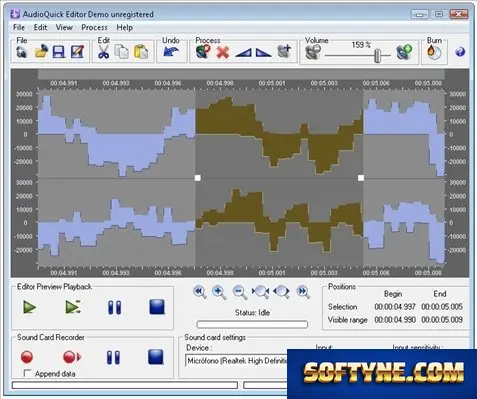
Task: Click the editor preview blue Stop button
Action: (157, 307)
